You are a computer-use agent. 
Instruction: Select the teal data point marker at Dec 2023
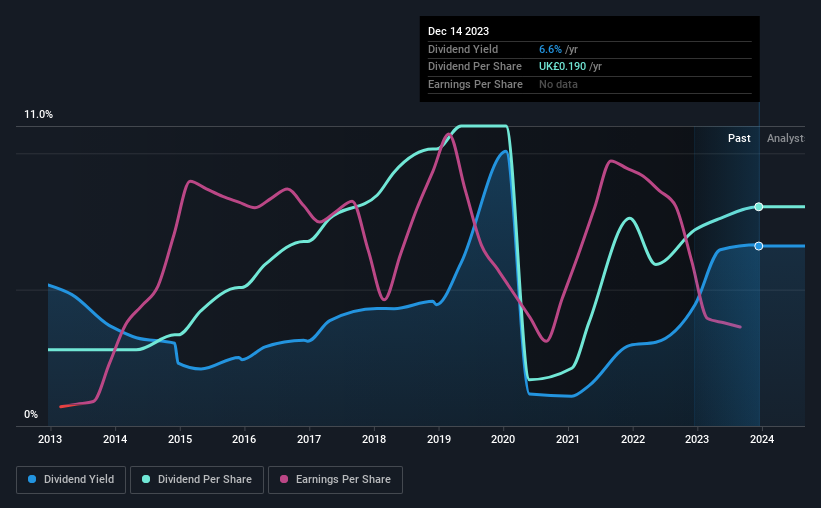tap(759, 207)
